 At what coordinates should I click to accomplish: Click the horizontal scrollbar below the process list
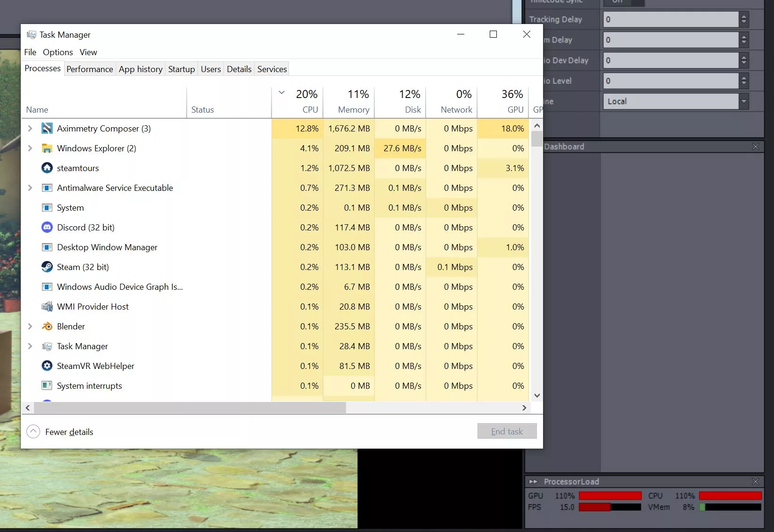(x=189, y=408)
